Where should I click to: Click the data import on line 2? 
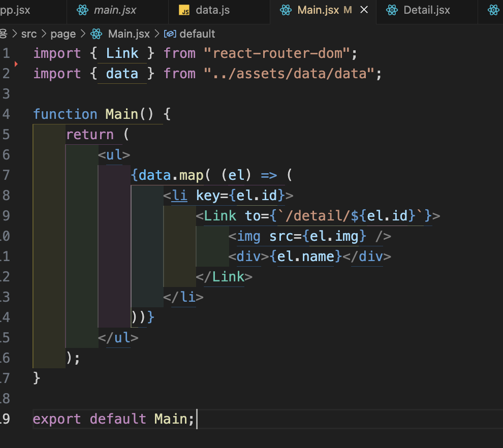[122, 74]
